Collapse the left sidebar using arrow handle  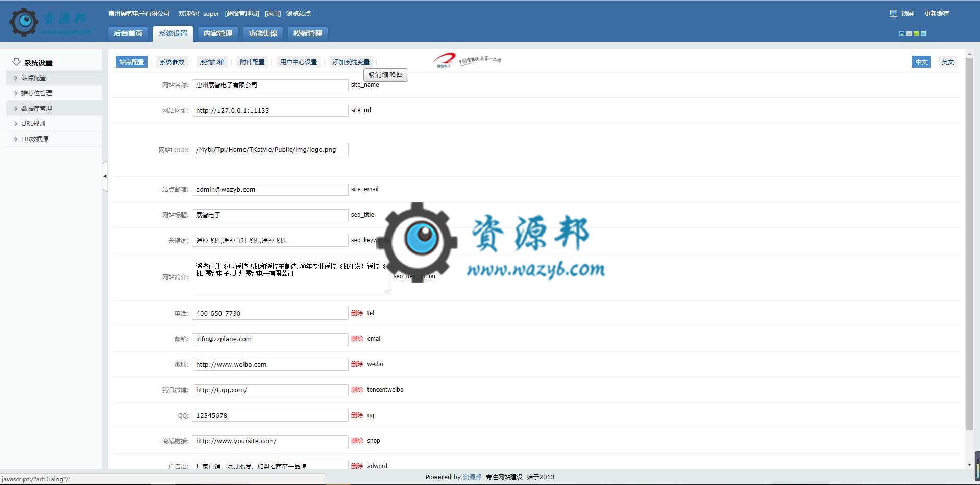click(x=105, y=176)
